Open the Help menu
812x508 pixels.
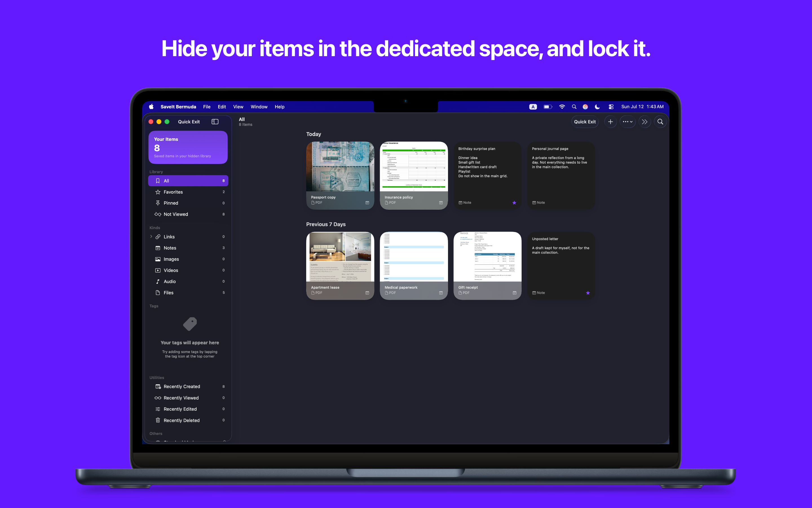pos(279,106)
